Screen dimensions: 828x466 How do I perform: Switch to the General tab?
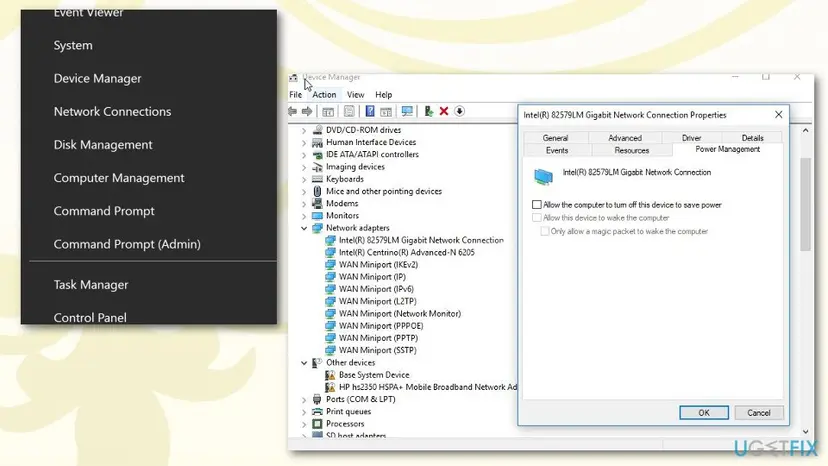pos(556,137)
